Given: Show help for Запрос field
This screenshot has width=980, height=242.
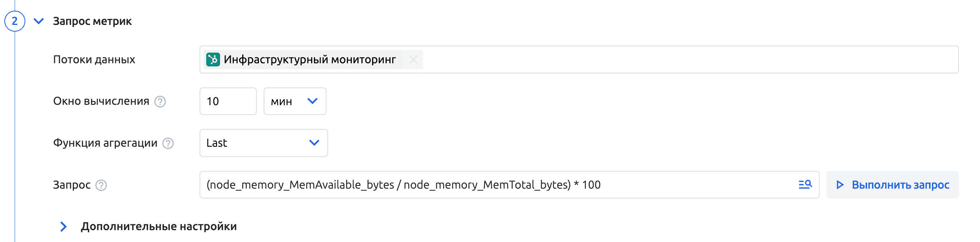Looking at the screenshot, I should click(x=101, y=185).
